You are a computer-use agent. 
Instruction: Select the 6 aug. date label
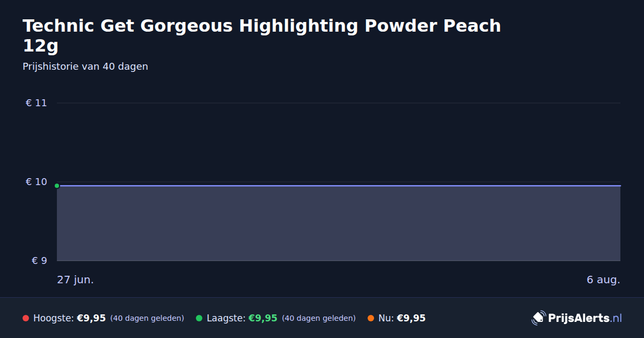(603, 280)
